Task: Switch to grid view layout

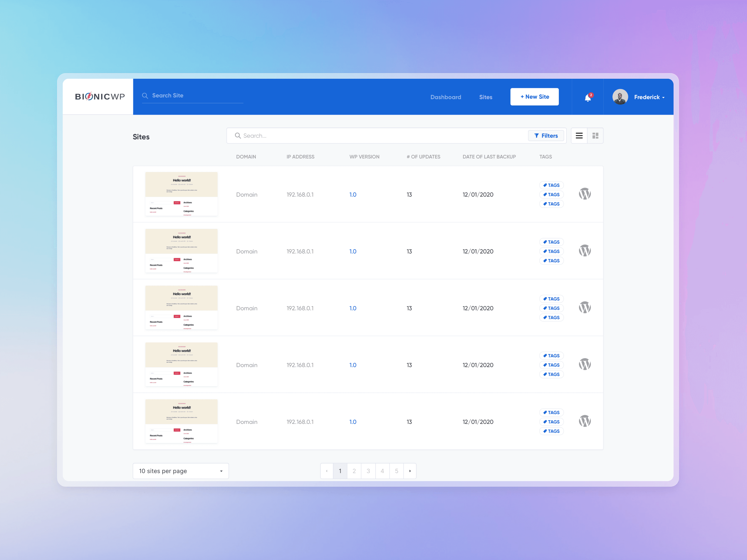Action: (595, 136)
